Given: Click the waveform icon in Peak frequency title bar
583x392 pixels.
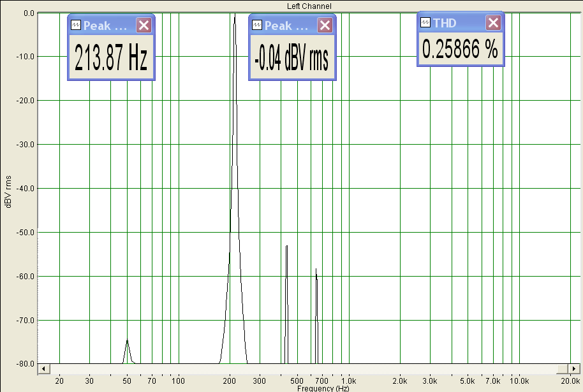Looking at the screenshot, I should point(76,25).
